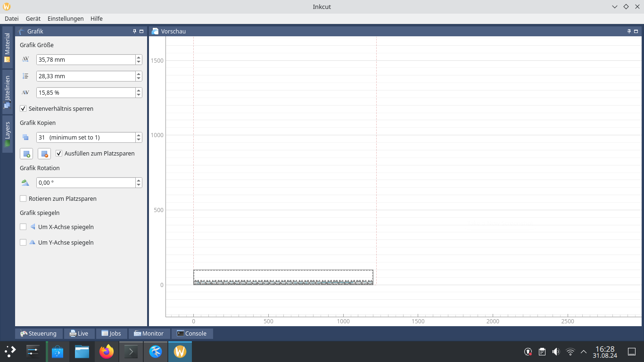Maximize the Vorschau panel using its square icon

(x=636, y=31)
